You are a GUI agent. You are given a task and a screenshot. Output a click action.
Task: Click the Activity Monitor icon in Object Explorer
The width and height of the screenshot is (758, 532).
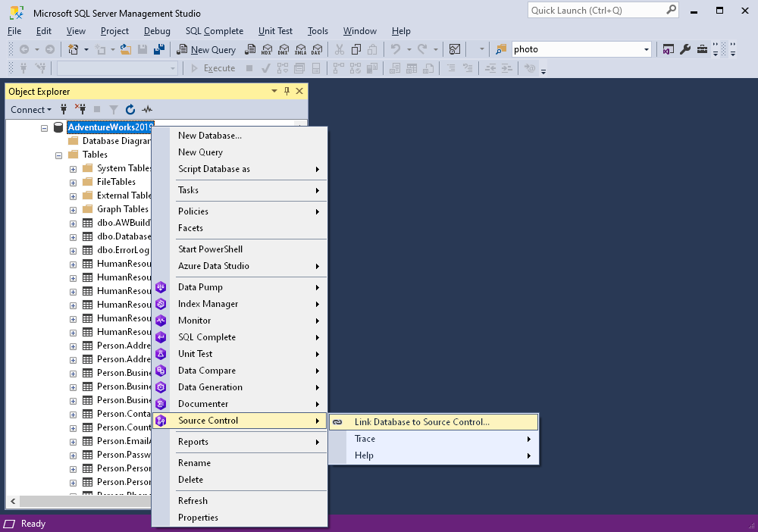click(x=147, y=110)
